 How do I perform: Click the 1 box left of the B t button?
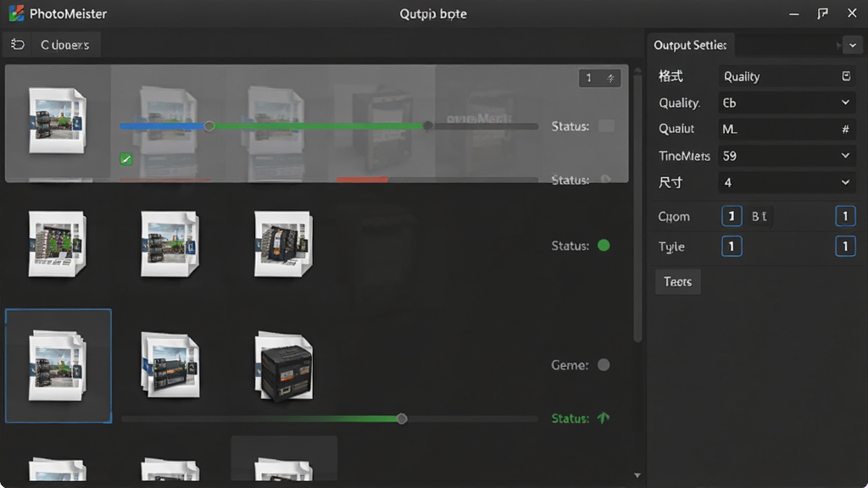732,216
